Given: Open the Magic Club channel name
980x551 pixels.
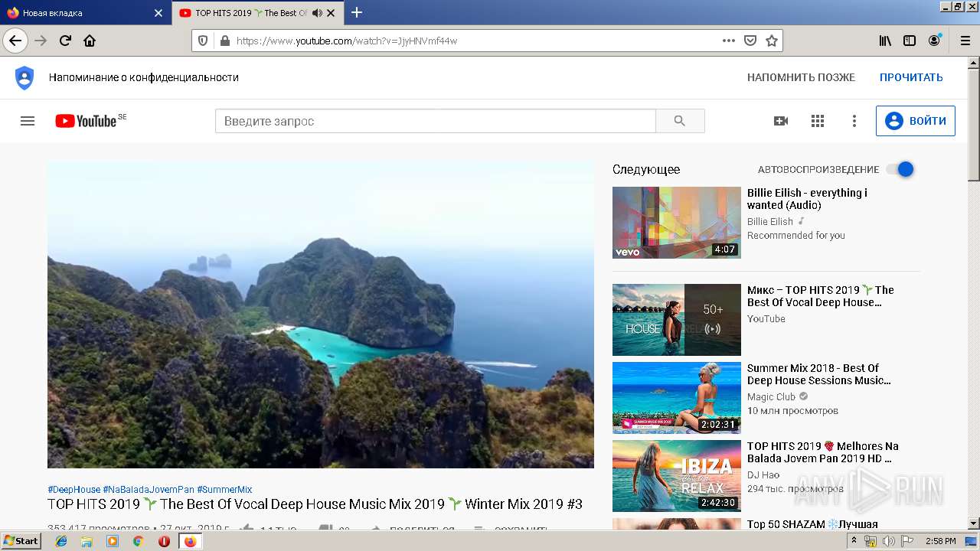Looking at the screenshot, I should tap(771, 396).
